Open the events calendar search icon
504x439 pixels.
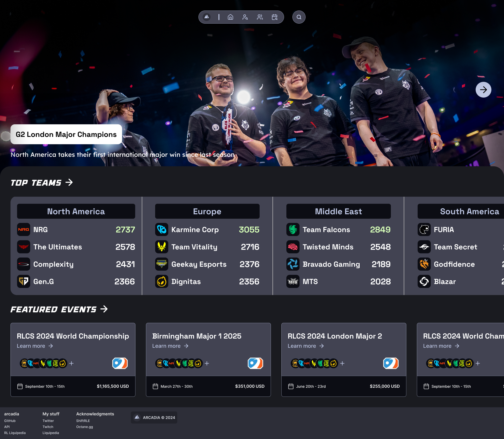point(275,17)
